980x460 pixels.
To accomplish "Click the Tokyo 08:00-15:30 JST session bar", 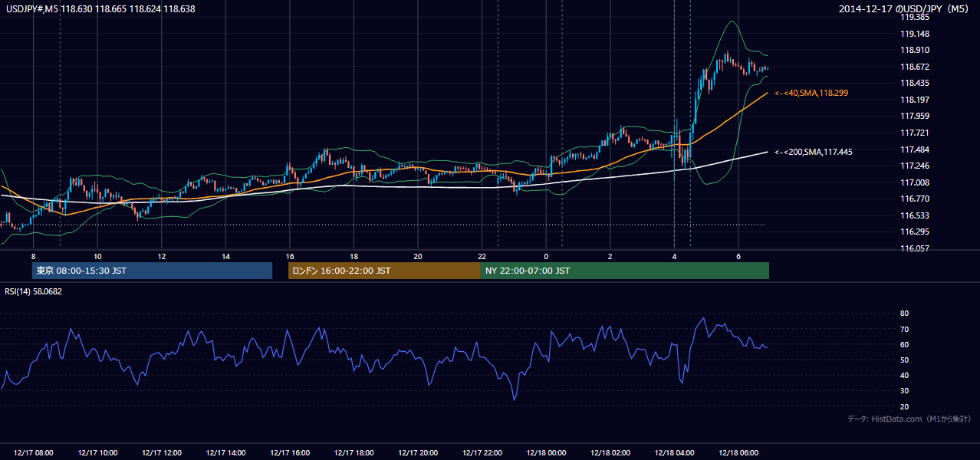I will pos(152,271).
